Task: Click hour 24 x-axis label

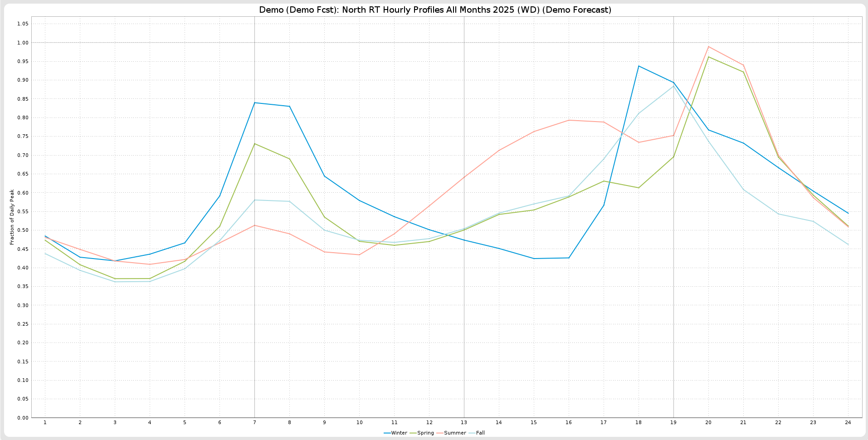Action: pyautogui.click(x=848, y=422)
